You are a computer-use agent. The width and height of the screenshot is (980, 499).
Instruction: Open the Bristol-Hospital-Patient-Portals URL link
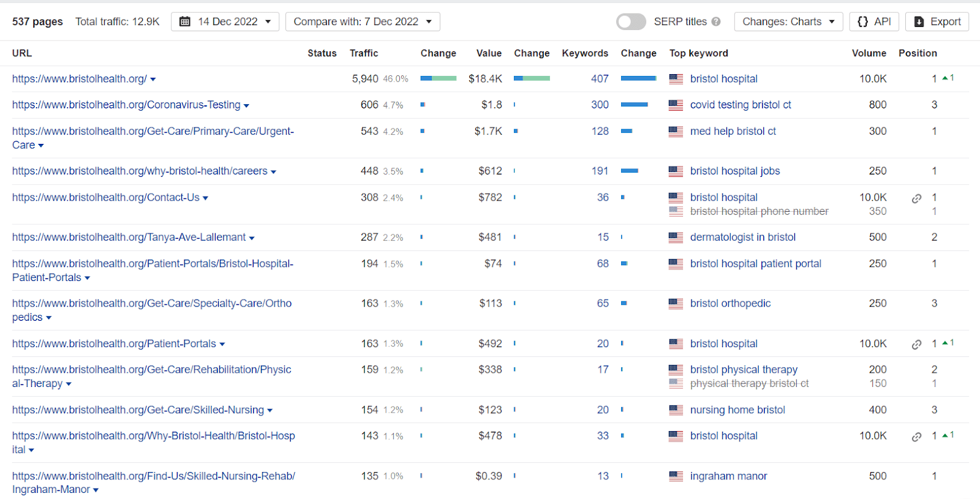(x=153, y=271)
